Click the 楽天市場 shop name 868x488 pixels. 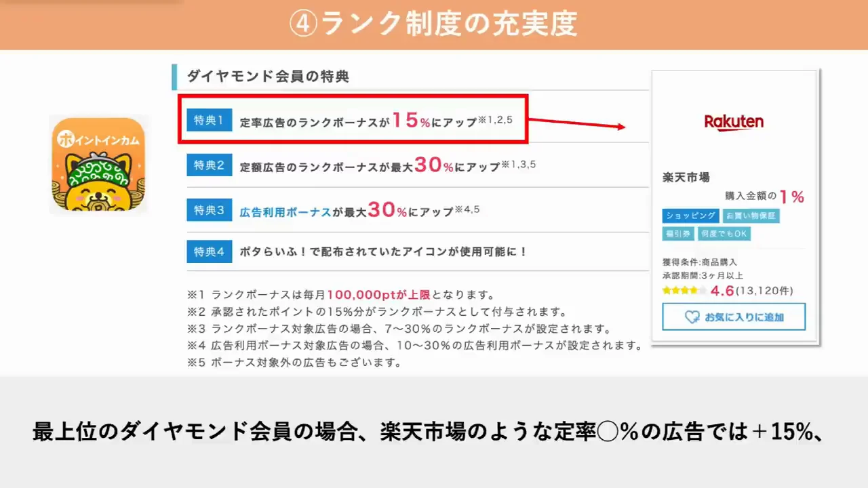tap(686, 177)
